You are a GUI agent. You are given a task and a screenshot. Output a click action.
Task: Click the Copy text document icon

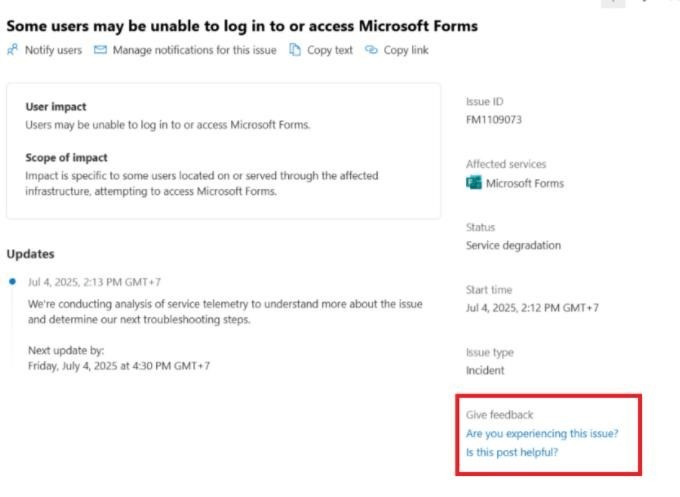point(295,50)
